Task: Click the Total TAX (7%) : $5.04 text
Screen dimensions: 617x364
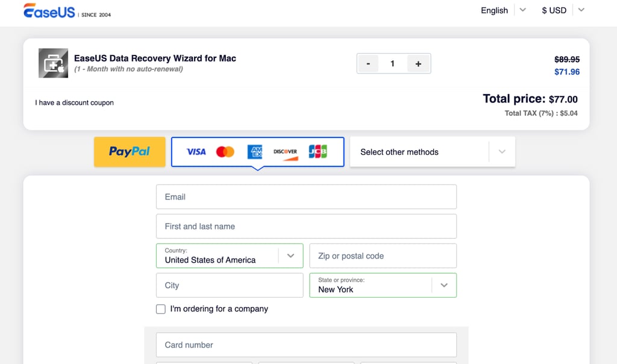Action: click(x=541, y=113)
